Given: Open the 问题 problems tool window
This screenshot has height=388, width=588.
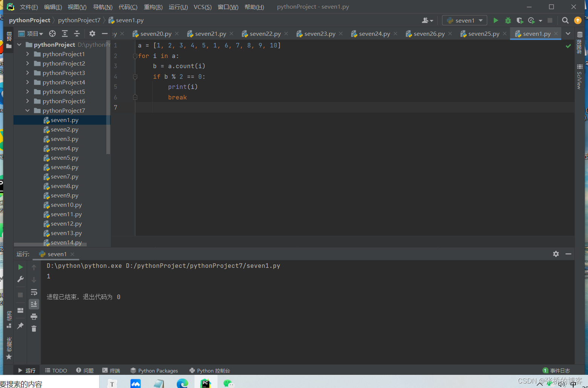Looking at the screenshot, I should (x=85, y=371).
